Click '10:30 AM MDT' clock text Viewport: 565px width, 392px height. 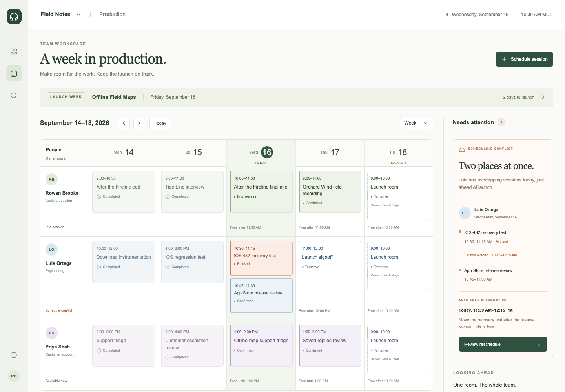pos(537,15)
